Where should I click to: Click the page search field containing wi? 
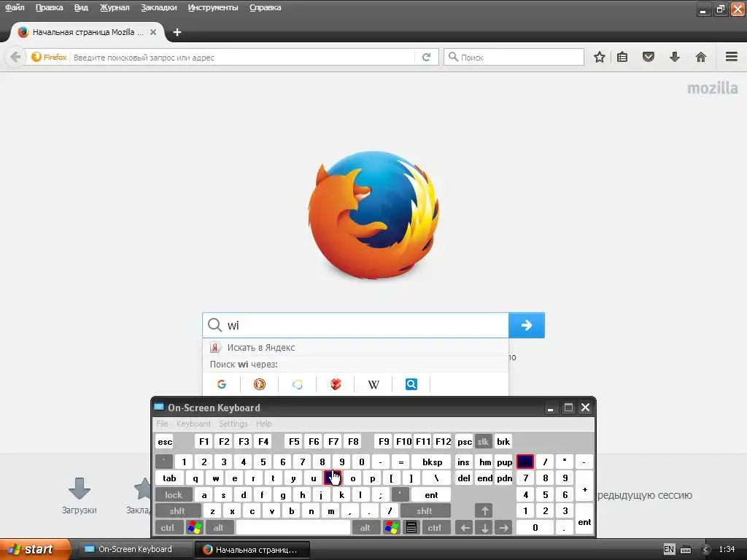tap(355, 325)
